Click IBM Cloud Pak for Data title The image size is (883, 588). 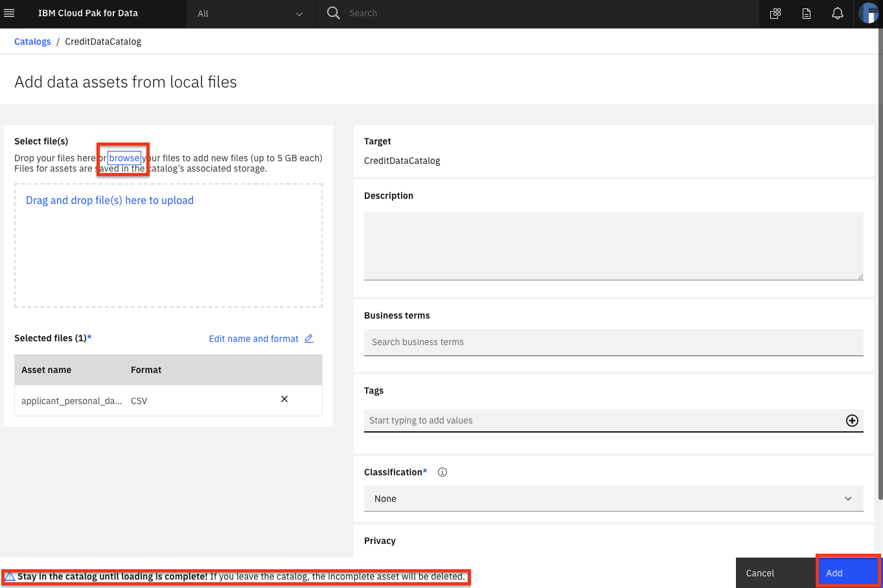88,13
